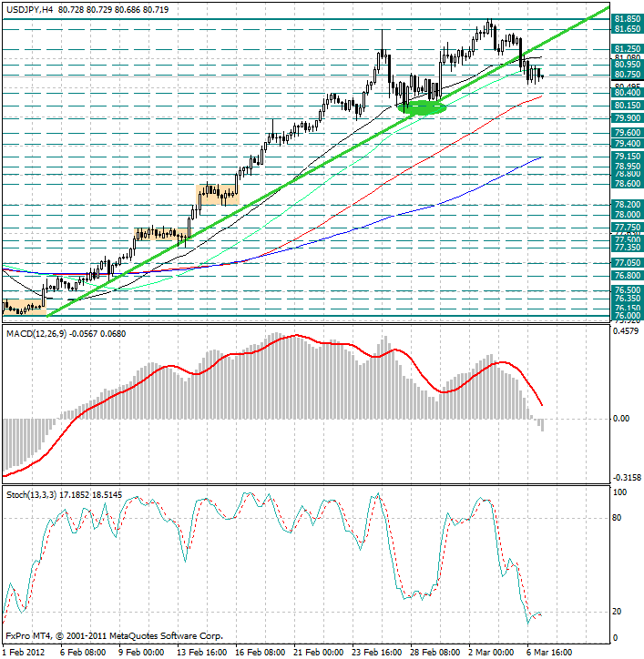Click the 1 Feb 2012 date label

pyautogui.click(x=24, y=653)
